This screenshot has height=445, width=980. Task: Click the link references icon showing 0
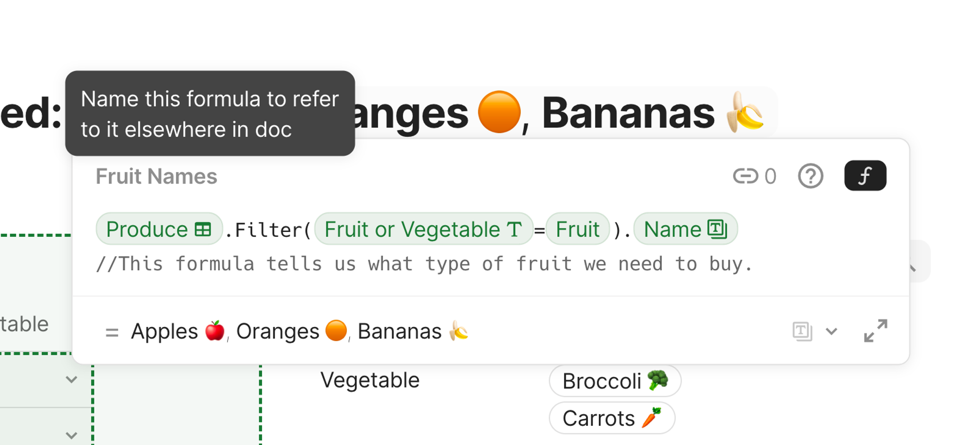755,176
